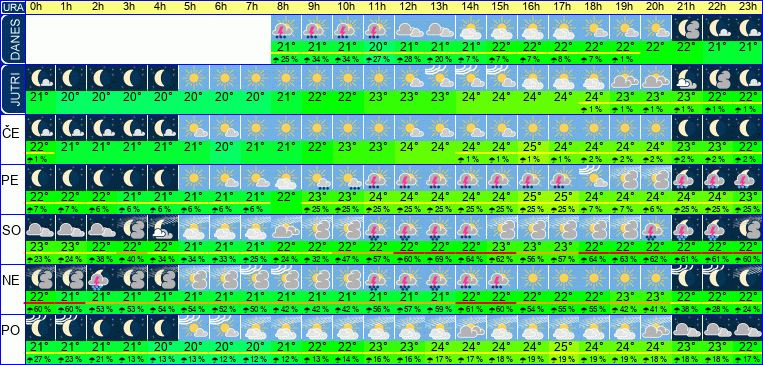Viewport: 763px width, 365px height.
Task: Click the ČE 12h sunny icon
Action: coord(409,128)
